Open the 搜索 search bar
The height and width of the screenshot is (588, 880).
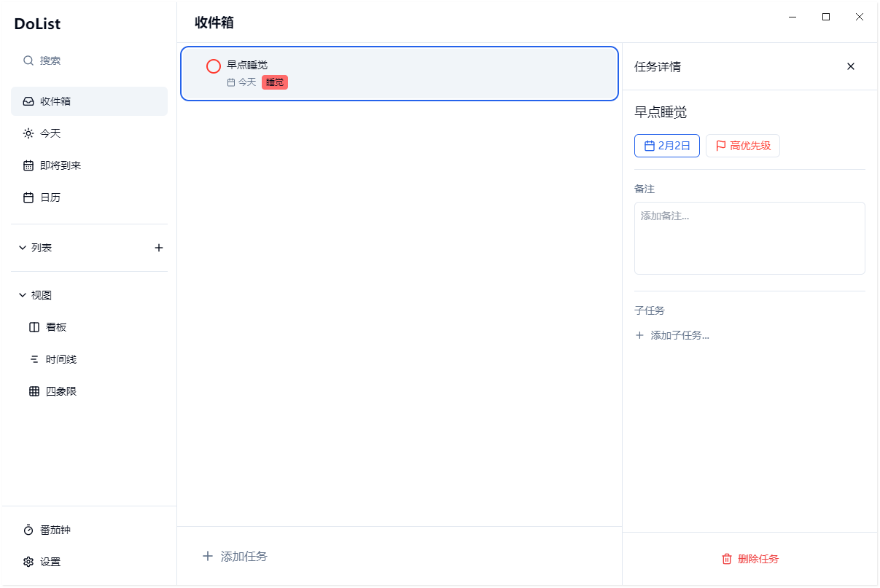point(45,60)
